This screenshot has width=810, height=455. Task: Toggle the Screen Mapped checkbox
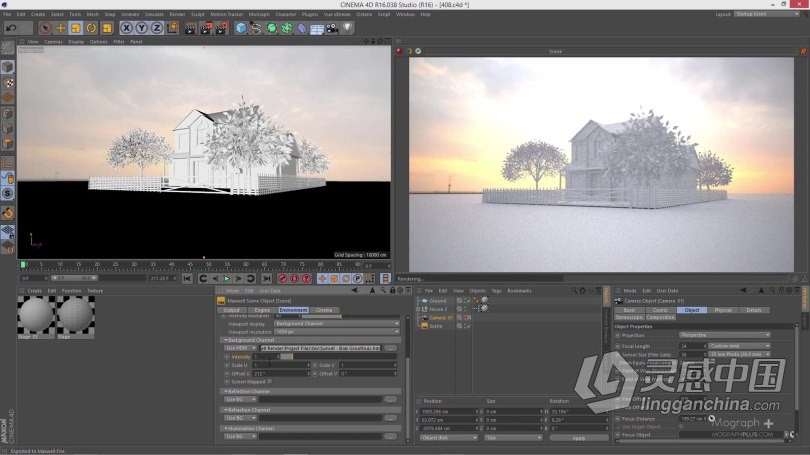coord(270,382)
